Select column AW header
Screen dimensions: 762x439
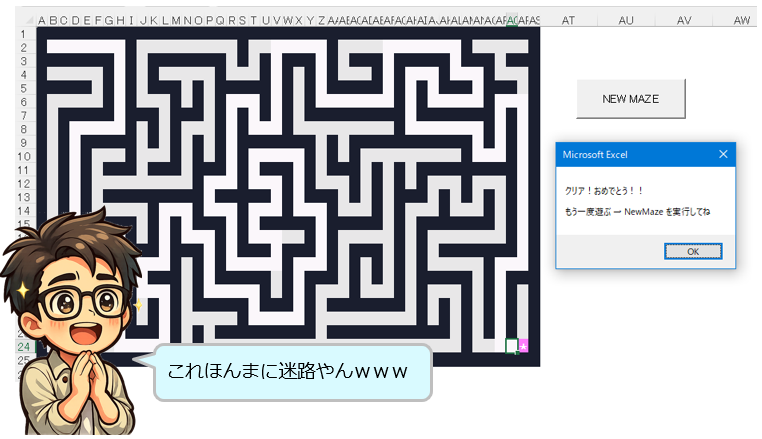coord(741,20)
